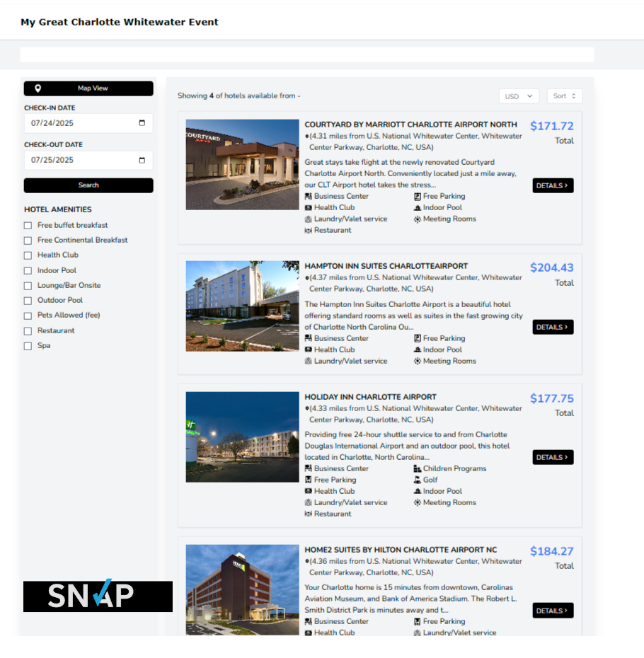Click Laundry/Valet service icon under Hampton Inn
The width and height of the screenshot is (644, 658).
(308, 361)
